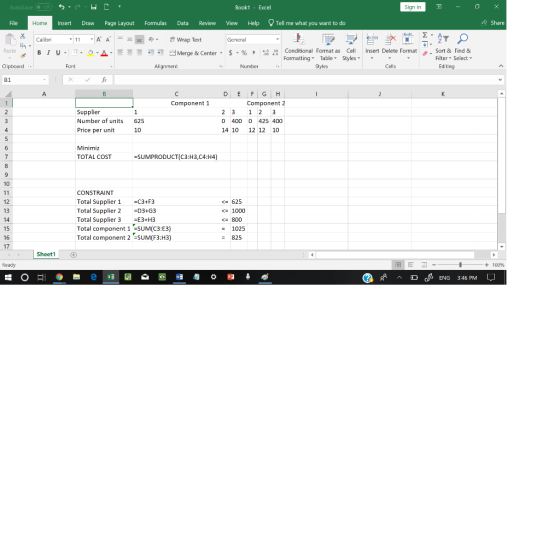Click the Insert cells icon

(372, 40)
